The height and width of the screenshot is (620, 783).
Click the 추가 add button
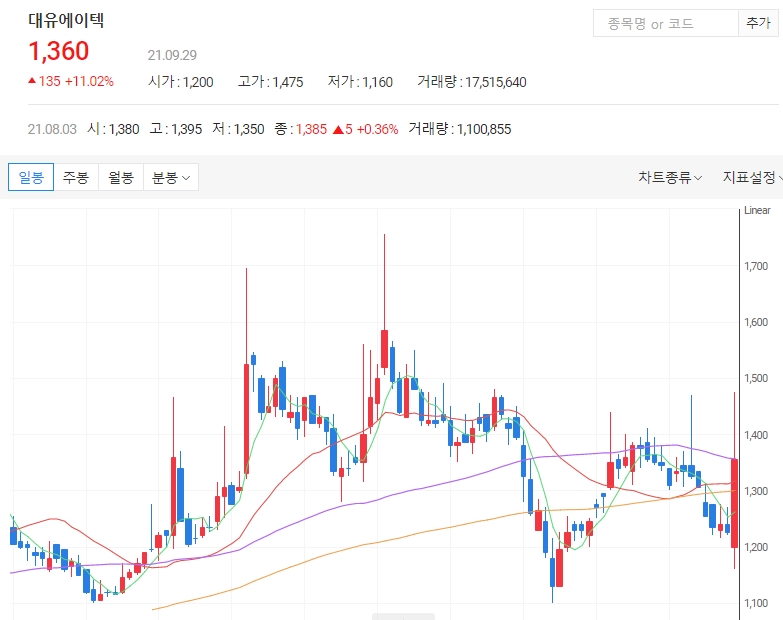(x=758, y=23)
